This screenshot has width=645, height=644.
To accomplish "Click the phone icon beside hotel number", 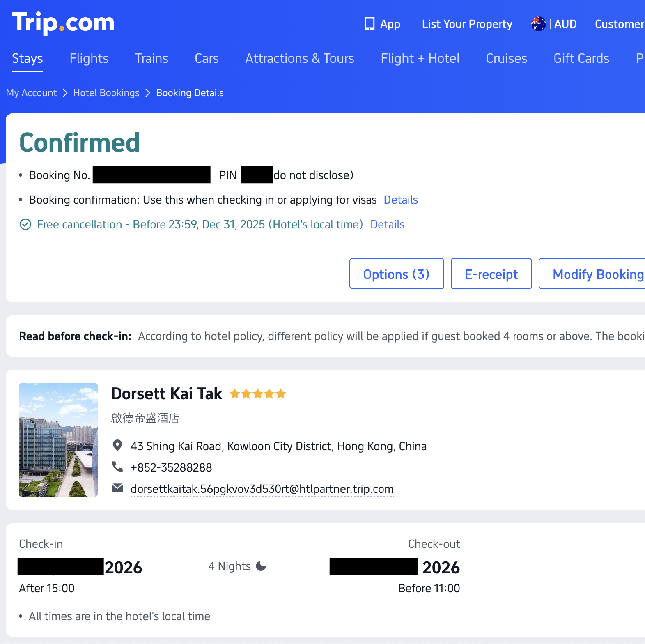I will [117, 467].
